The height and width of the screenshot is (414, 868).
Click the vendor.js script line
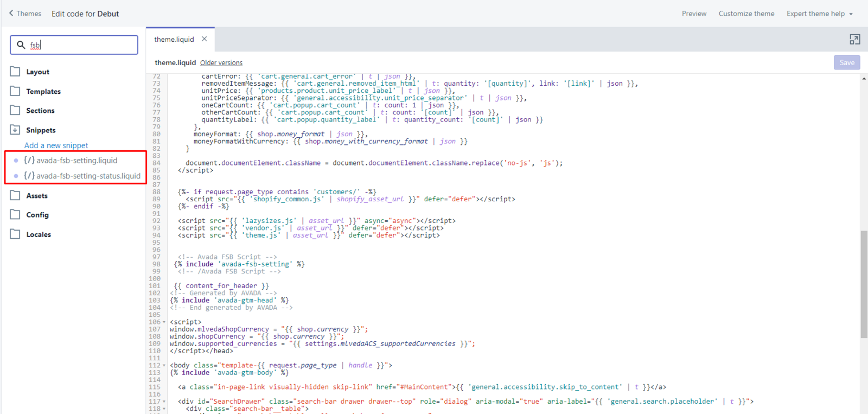point(311,228)
